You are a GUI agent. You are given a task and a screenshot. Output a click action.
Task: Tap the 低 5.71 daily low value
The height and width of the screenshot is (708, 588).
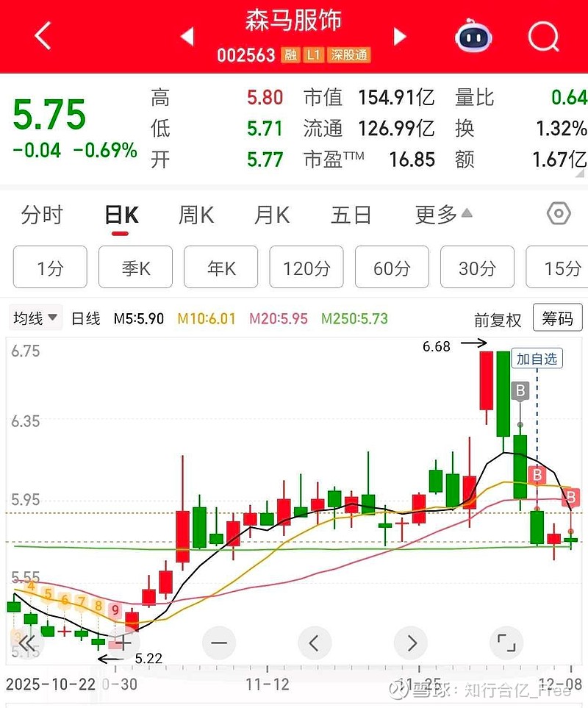point(265,129)
